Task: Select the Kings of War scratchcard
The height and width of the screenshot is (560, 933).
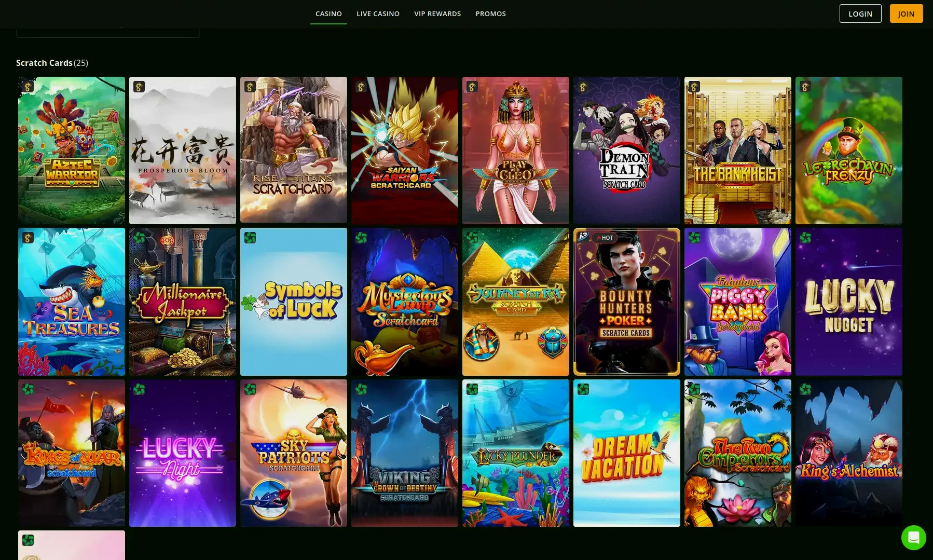Action: (72, 453)
